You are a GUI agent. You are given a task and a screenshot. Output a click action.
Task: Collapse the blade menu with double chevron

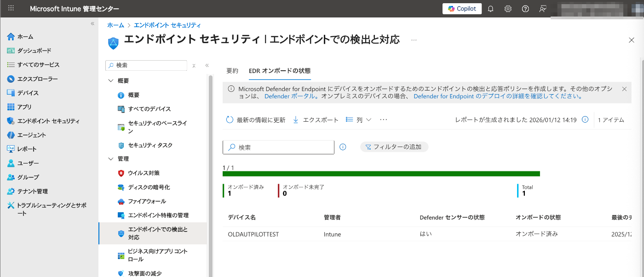tap(207, 66)
